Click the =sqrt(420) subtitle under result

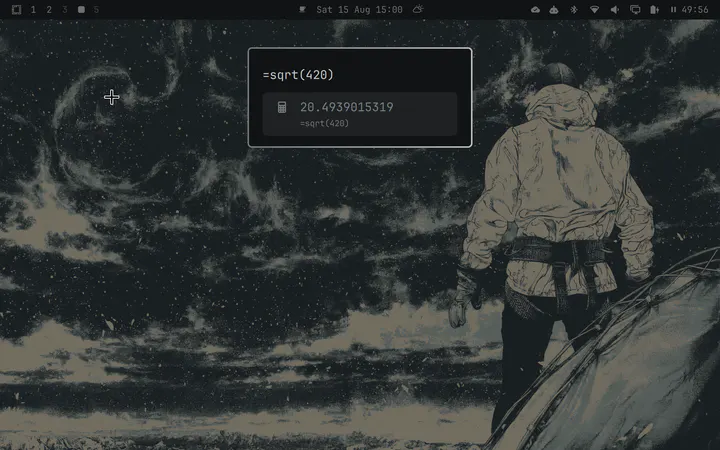(x=324, y=123)
